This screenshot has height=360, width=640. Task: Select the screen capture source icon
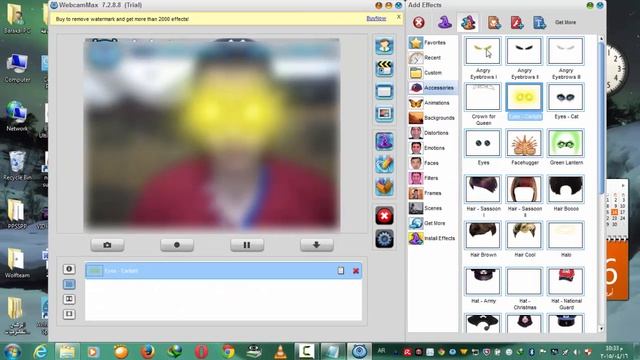(x=384, y=91)
